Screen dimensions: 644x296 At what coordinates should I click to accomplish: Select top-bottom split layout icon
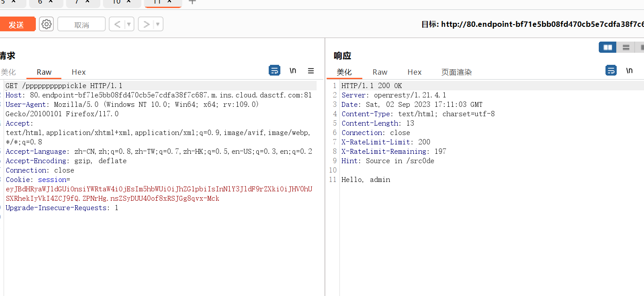click(626, 47)
